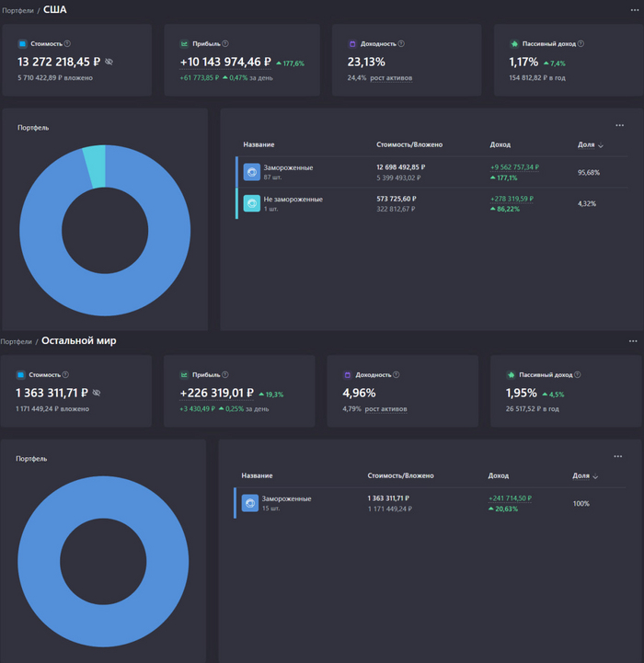Click Стоимость/Вложено header in США table
Viewport: 644px width, 663px height.
pos(409,144)
